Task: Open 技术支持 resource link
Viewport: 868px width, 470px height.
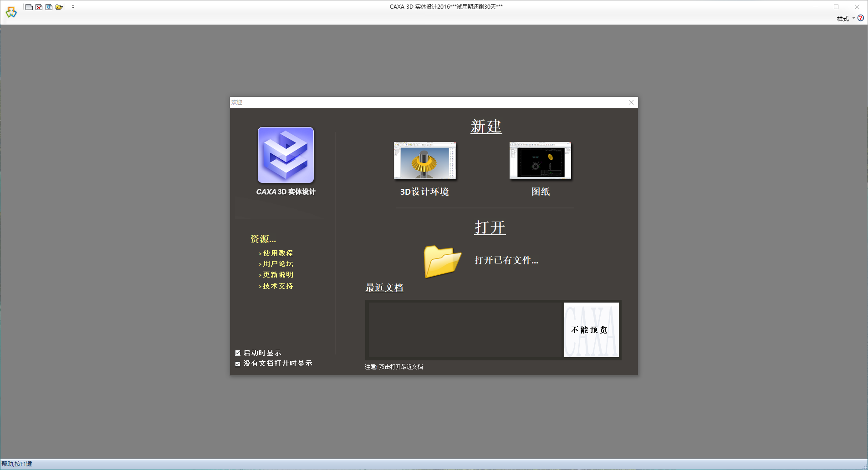Action: click(278, 286)
